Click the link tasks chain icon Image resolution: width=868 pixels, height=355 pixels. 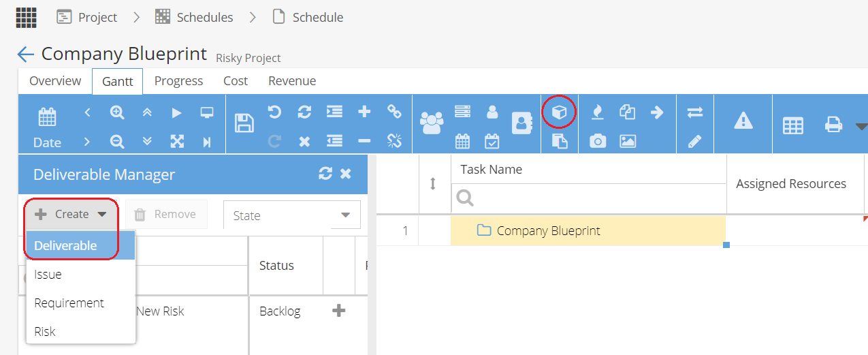[394, 112]
